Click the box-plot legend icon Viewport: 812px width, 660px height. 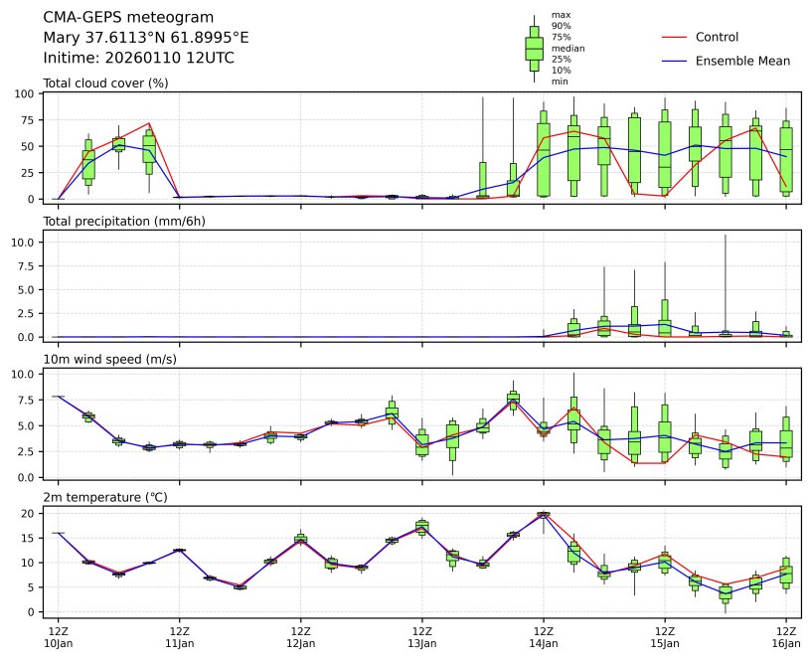534,48
